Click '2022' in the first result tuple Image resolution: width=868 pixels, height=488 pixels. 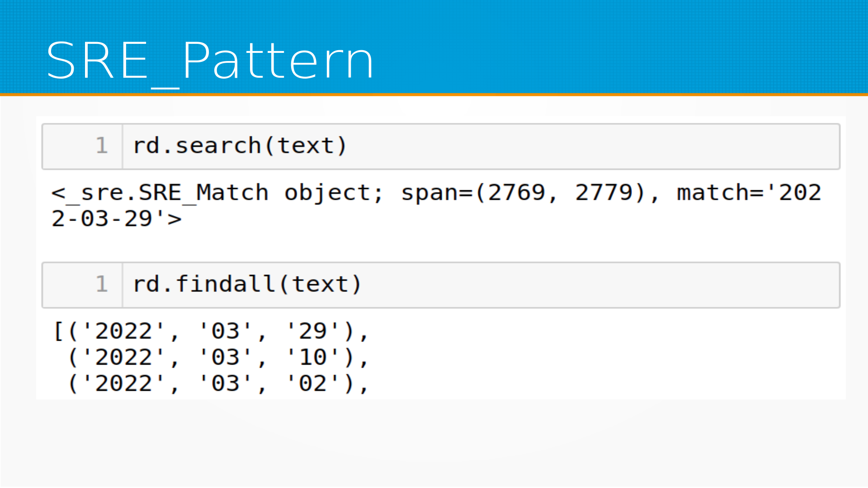(123, 332)
